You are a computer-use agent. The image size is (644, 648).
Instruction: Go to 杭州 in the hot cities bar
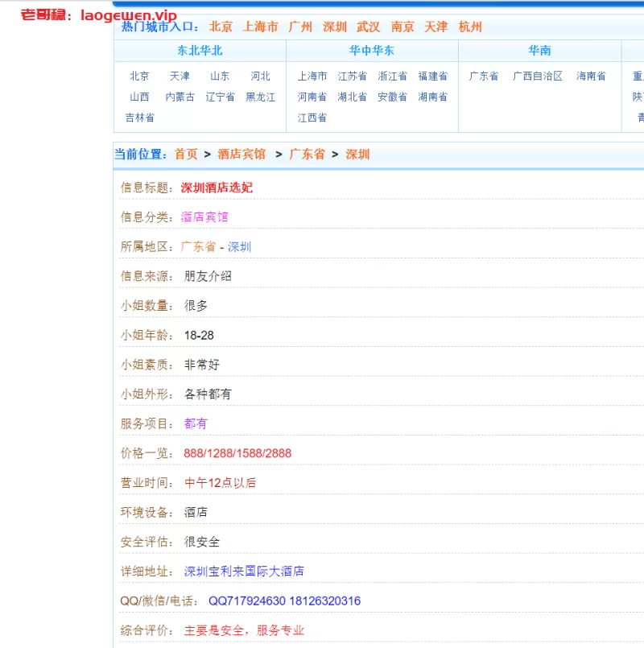tap(470, 27)
